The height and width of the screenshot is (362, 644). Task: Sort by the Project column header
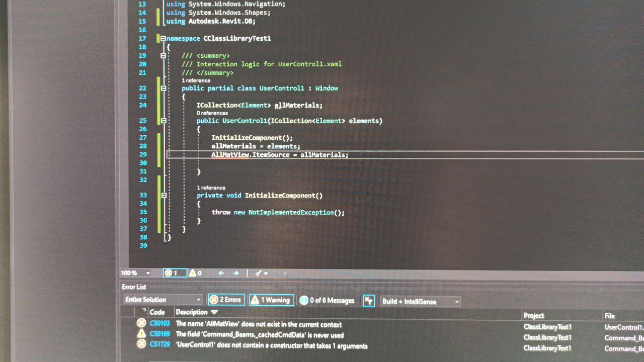[534, 316]
